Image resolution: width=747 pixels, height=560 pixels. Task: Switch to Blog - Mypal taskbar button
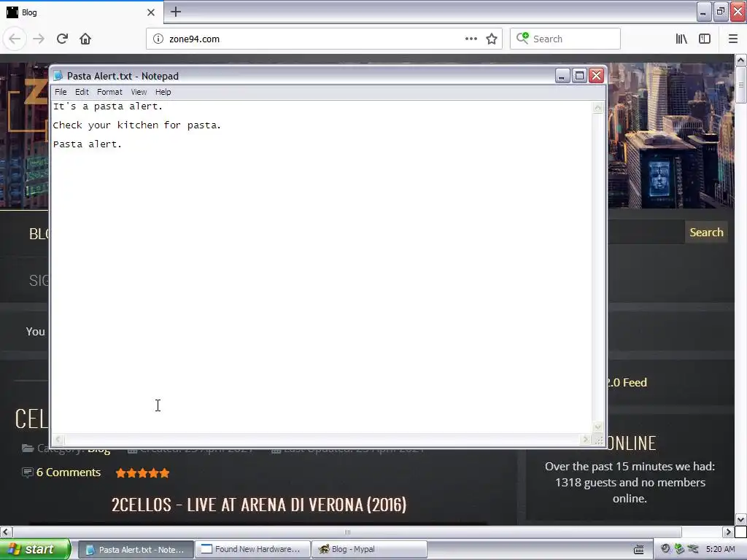click(369, 550)
